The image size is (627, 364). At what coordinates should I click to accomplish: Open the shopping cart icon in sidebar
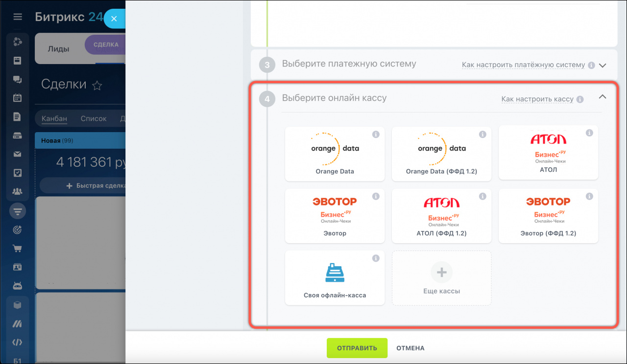click(17, 249)
